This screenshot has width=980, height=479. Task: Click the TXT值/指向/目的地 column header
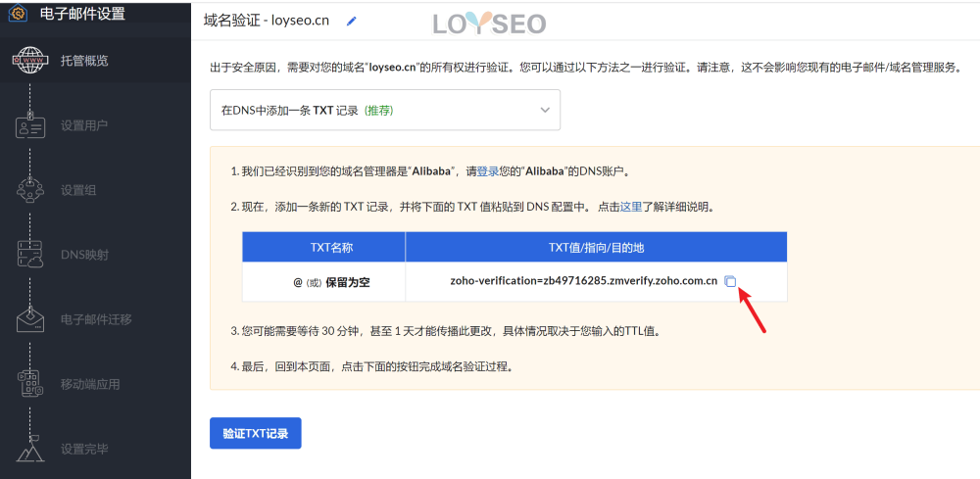(x=596, y=247)
